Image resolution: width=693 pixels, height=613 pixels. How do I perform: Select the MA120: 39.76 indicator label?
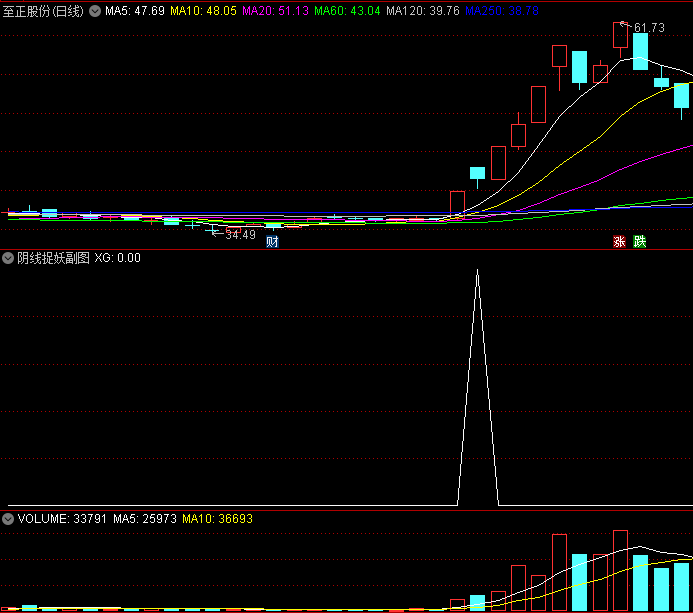tap(423, 11)
